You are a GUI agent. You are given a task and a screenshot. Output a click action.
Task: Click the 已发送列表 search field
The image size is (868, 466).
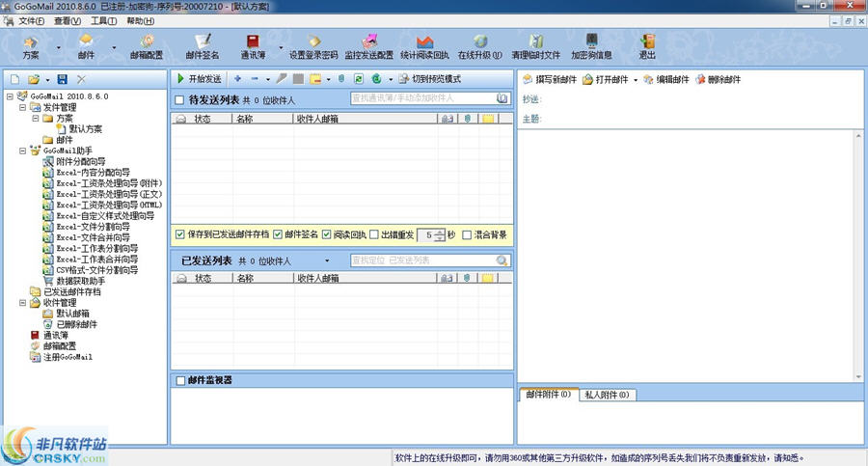pos(423,260)
